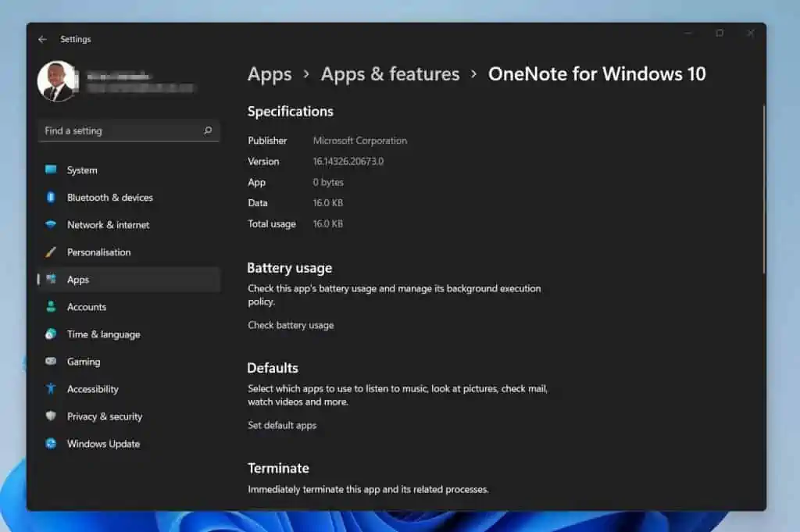Select the Personalisation brush icon
This screenshot has height=532, width=800.
pos(51,252)
